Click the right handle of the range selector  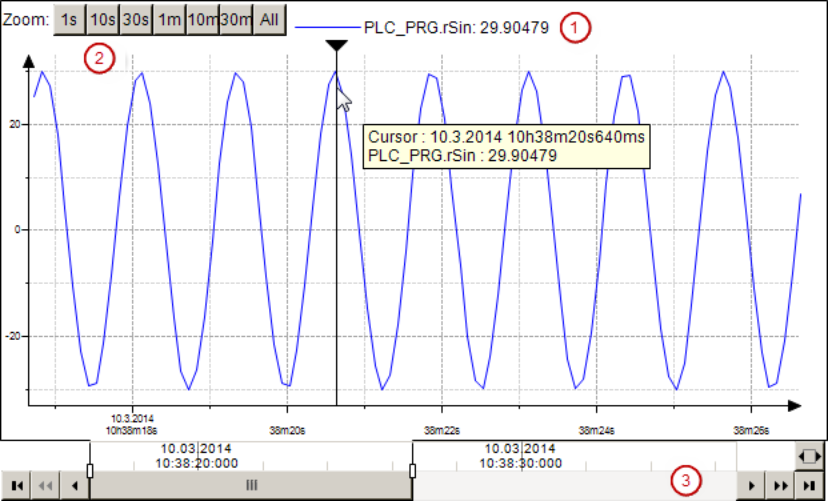[x=413, y=469]
